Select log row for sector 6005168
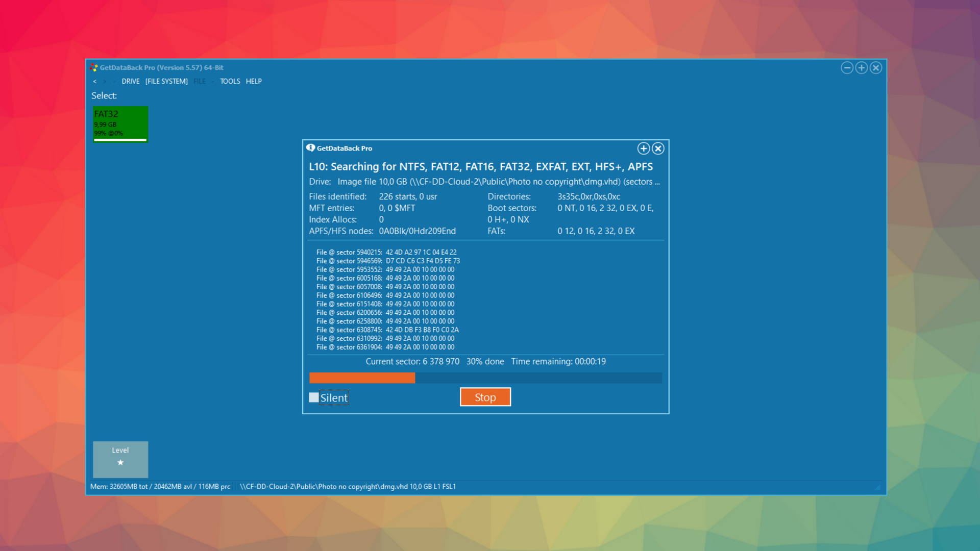 [385, 278]
